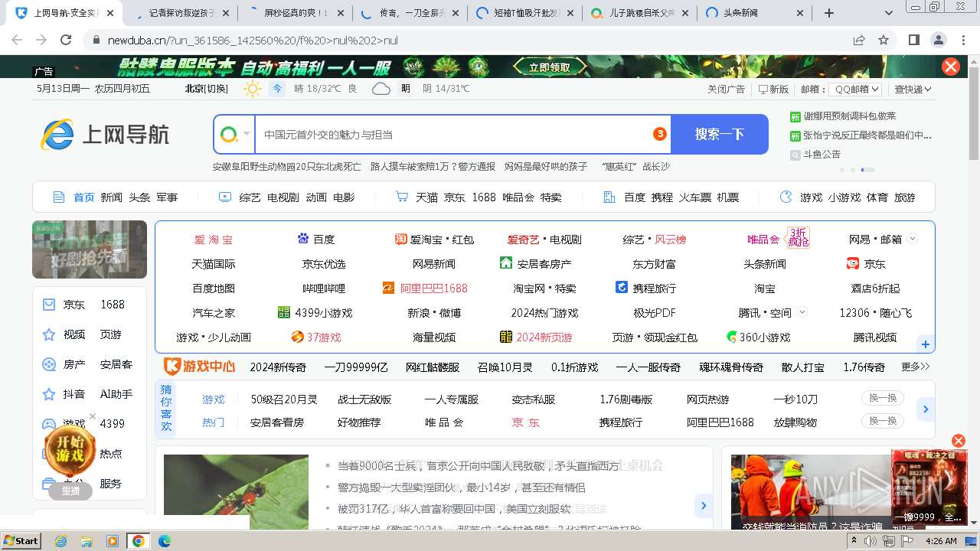This screenshot has width=980, height=551.
Task: Click the cloudy weather icon for tomorrow
Action: coord(381,89)
